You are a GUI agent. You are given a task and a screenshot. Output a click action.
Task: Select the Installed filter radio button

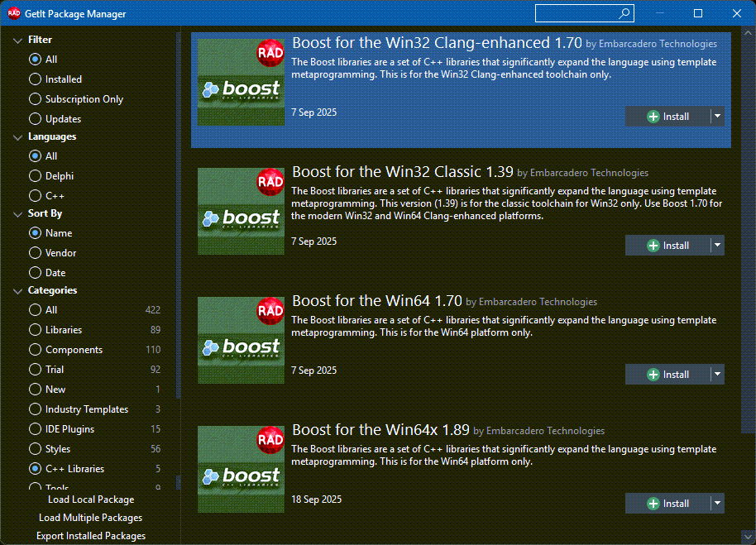pyautogui.click(x=35, y=79)
